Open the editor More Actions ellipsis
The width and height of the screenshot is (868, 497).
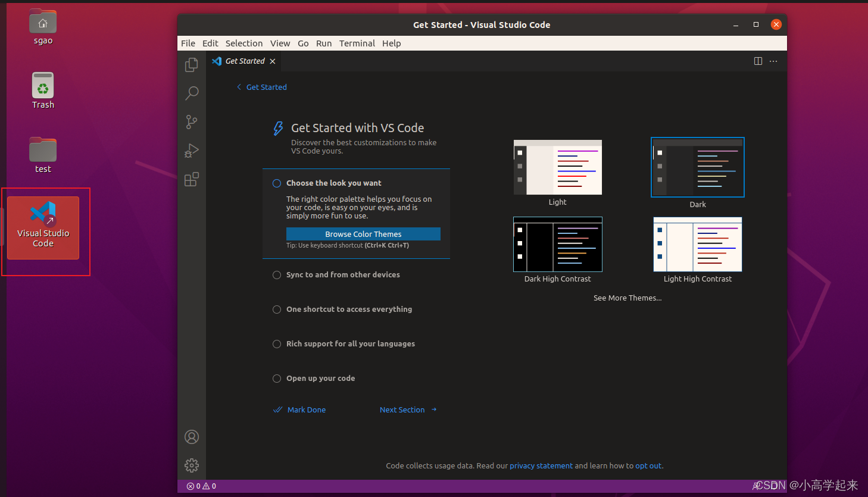(773, 61)
